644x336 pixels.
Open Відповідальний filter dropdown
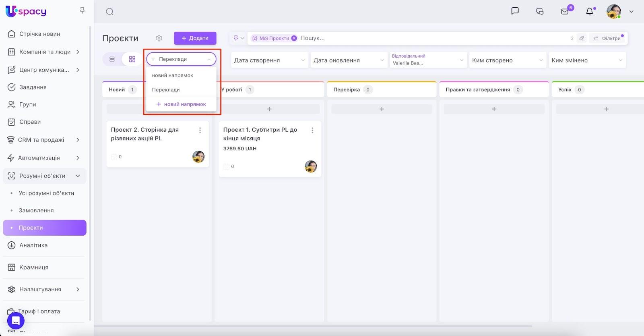(x=428, y=60)
